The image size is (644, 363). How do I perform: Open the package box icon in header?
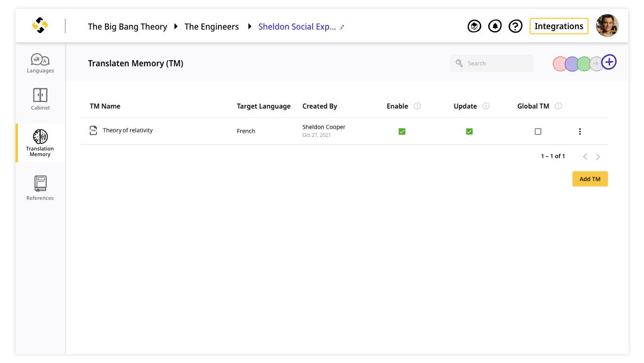tap(474, 26)
